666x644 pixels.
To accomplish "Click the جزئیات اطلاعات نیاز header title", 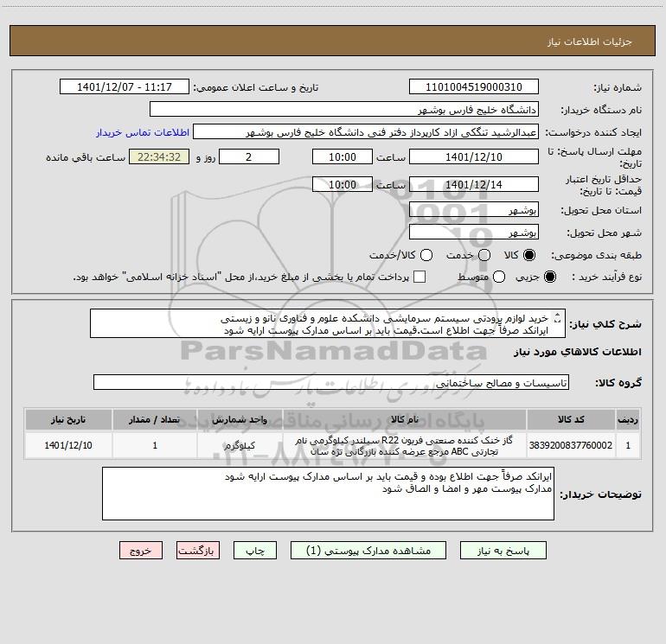I will (x=590, y=41).
